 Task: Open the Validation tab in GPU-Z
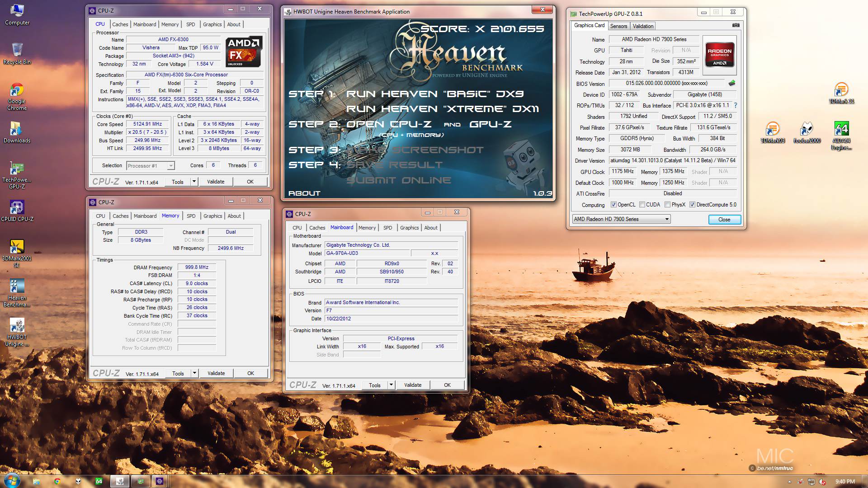point(643,26)
